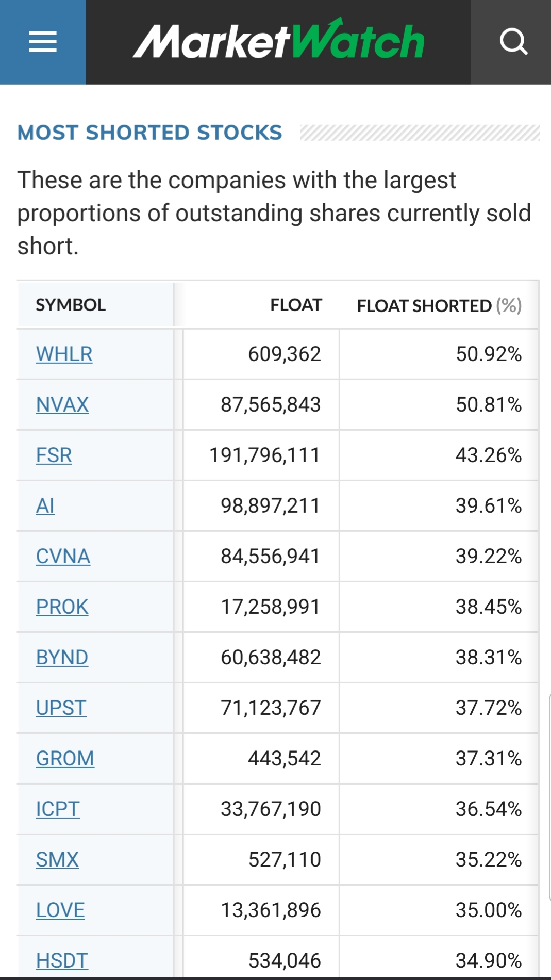Click the FLOAT SHORTED (%) column header

click(439, 305)
